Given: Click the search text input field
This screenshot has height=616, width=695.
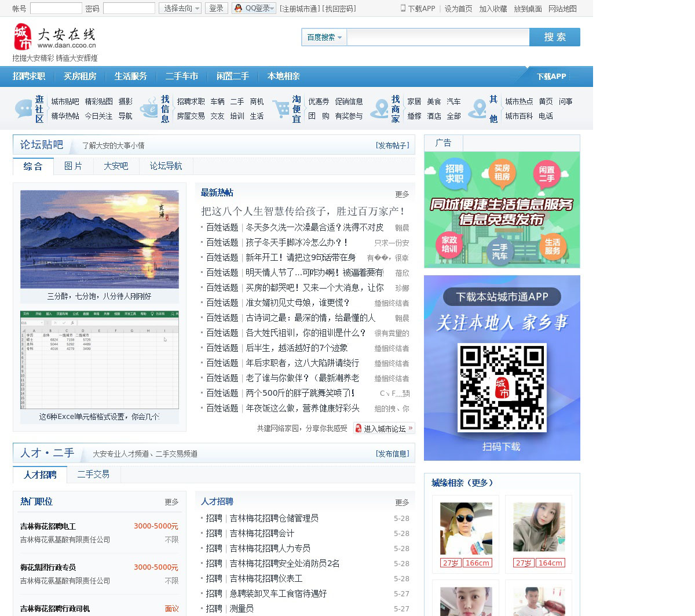Looking at the screenshot, I should coord(438,37).
